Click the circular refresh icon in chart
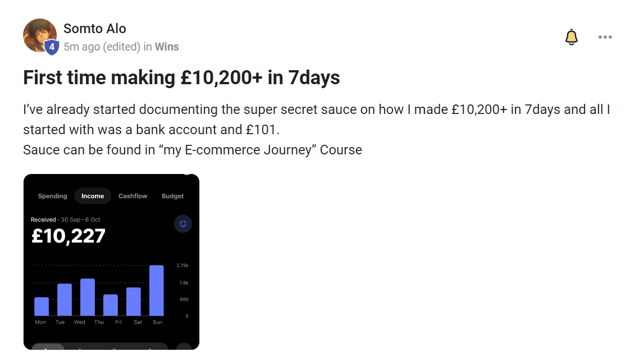This screenshot has width=644, height=361. click(x=183, y=224)
